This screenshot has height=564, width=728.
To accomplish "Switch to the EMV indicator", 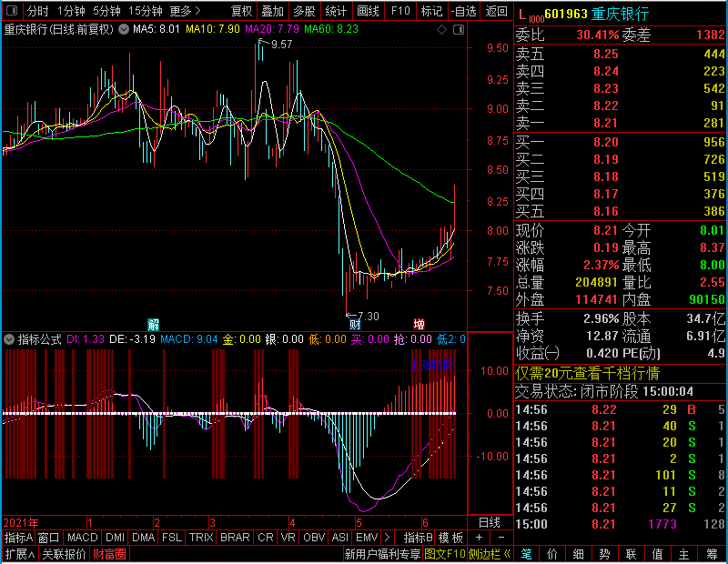I will 367,538.
